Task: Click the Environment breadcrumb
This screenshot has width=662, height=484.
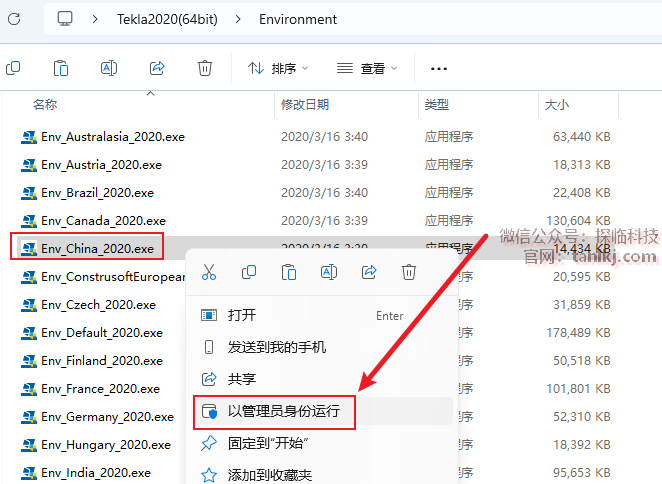Action: click(x=298, y=19)
